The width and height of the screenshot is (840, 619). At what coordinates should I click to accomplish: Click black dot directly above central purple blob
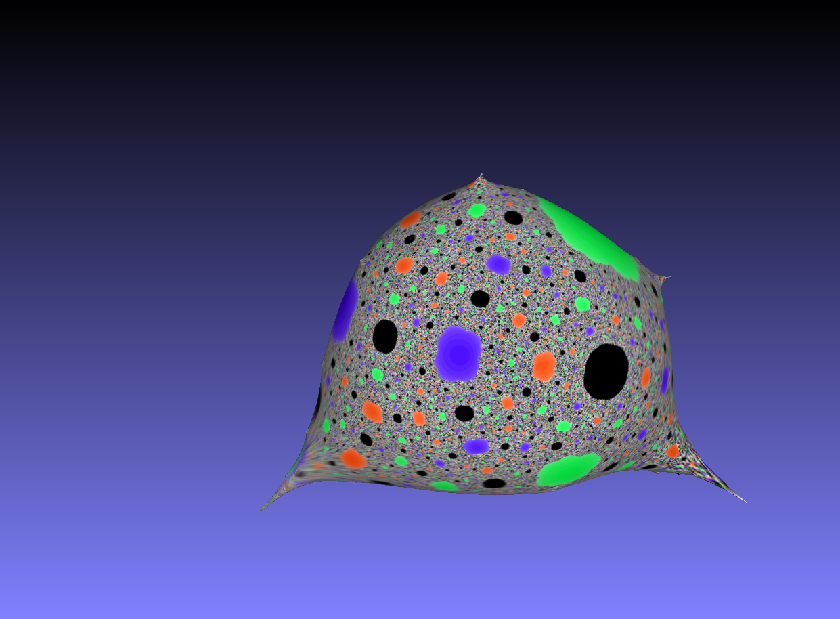pos(480,298)
